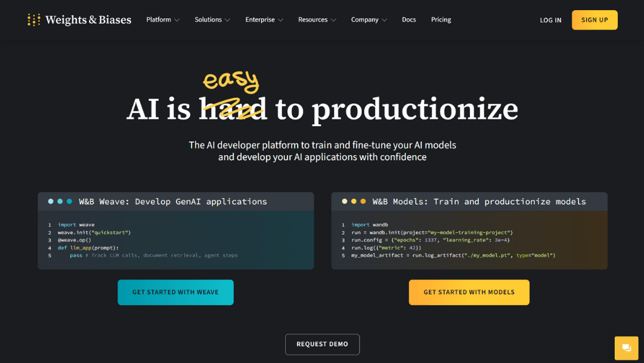Click the 'AI is easy to productionize' headline
The height and width of the screenshot is (363, 644).
point(322,109)
